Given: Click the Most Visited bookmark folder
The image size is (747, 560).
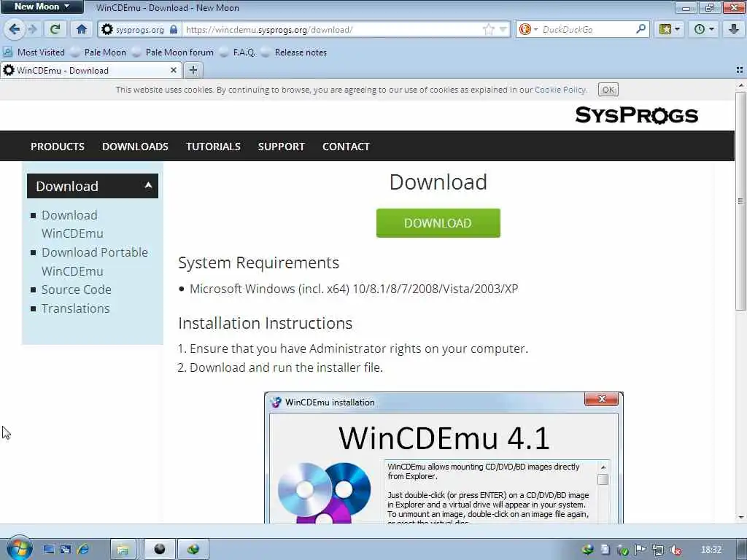Looking at the screenshot, I should (x=34, y=52).
